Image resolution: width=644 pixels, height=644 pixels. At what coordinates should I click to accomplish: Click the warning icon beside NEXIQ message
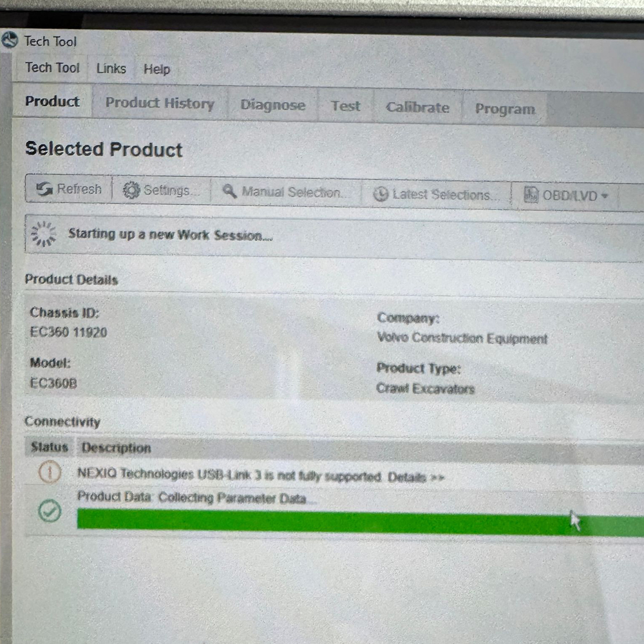pyautogui.click(x=50, y=472)
